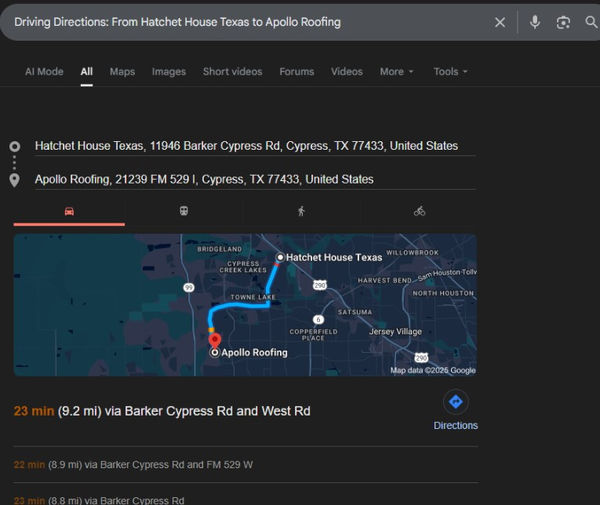Click the Cypress Creek Lakes map label
Screen dimensions: 600x505
[243, 267]
